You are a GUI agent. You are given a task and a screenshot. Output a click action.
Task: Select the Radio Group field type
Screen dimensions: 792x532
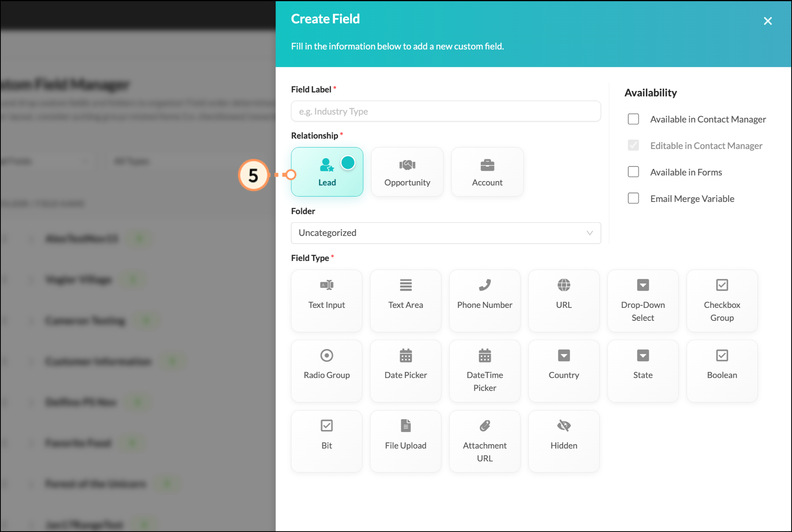coord(326,371)
